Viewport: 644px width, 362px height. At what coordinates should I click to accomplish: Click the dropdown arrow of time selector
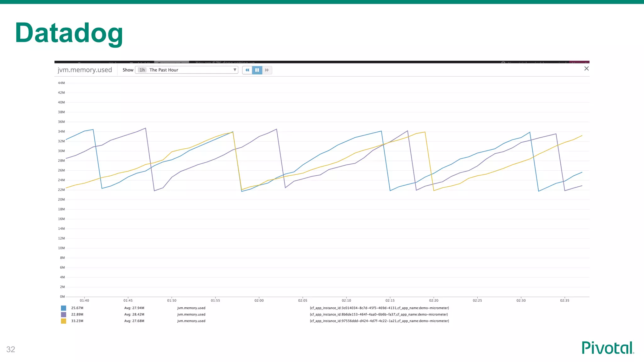(235, 70)
